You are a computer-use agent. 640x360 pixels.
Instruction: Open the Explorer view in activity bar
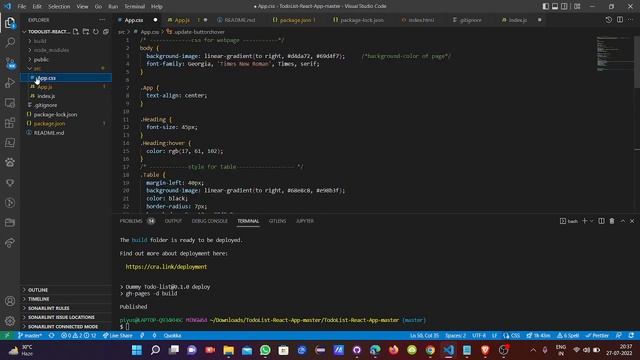pos(10,23)
